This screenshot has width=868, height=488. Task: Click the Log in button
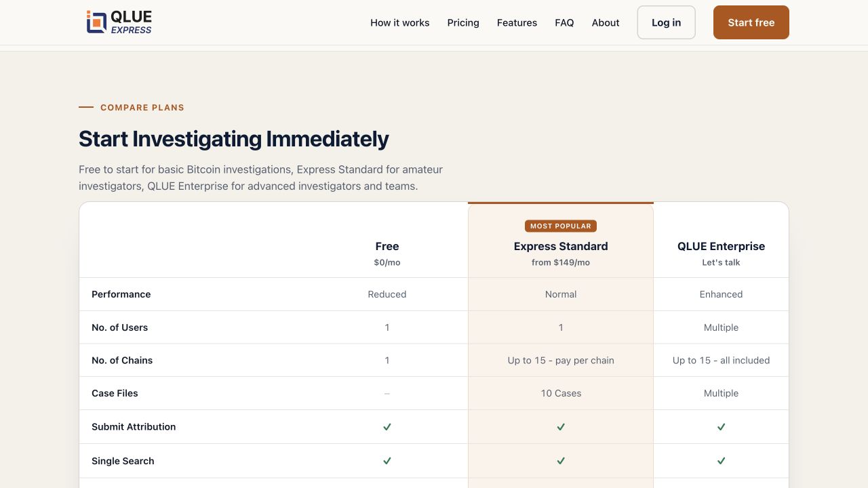pyautogui.click(x=666, y=22)
